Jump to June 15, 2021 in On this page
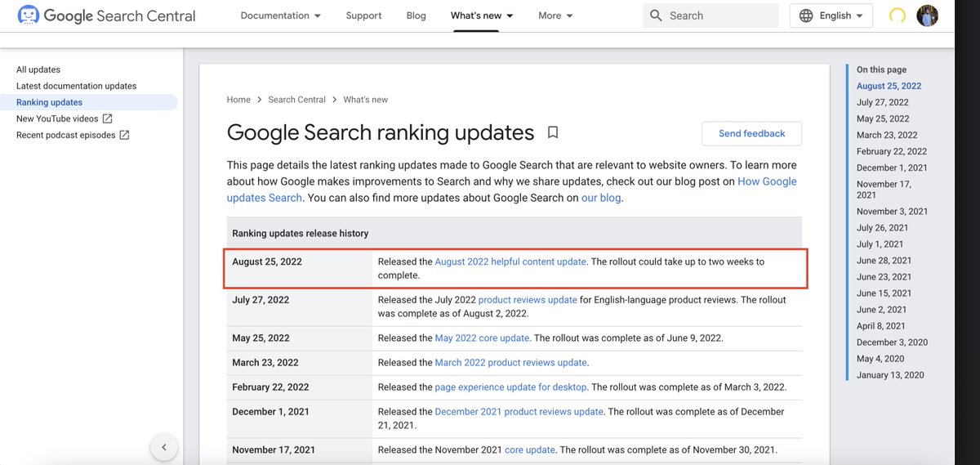Viewport: 980px width, 465px height. pyautogui.click(x=884, y=293)
